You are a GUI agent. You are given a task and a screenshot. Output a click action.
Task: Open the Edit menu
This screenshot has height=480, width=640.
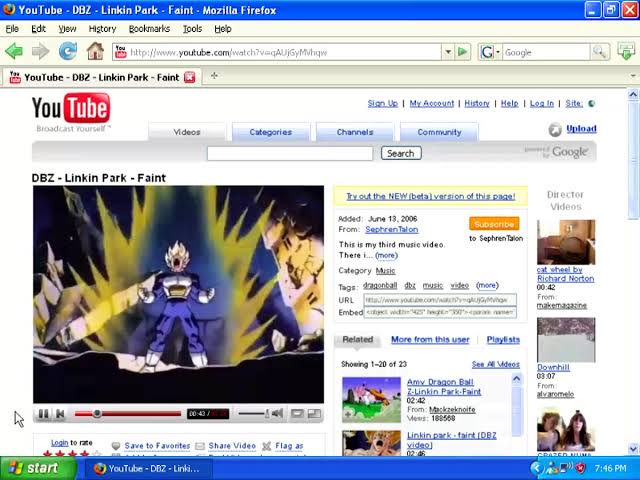38,29
